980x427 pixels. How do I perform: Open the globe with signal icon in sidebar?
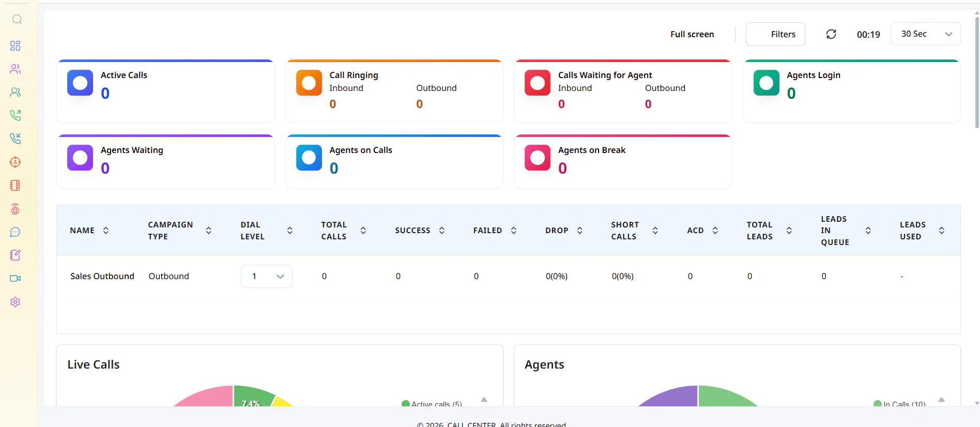16,209
